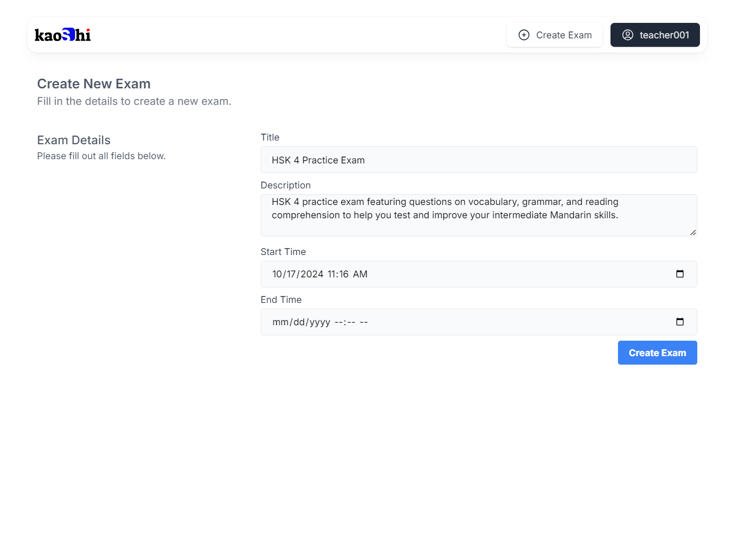Image resolution: width=734 pixels, height=560 pixels.
Task: Open the teacher001 account menu
Action: 655,35
